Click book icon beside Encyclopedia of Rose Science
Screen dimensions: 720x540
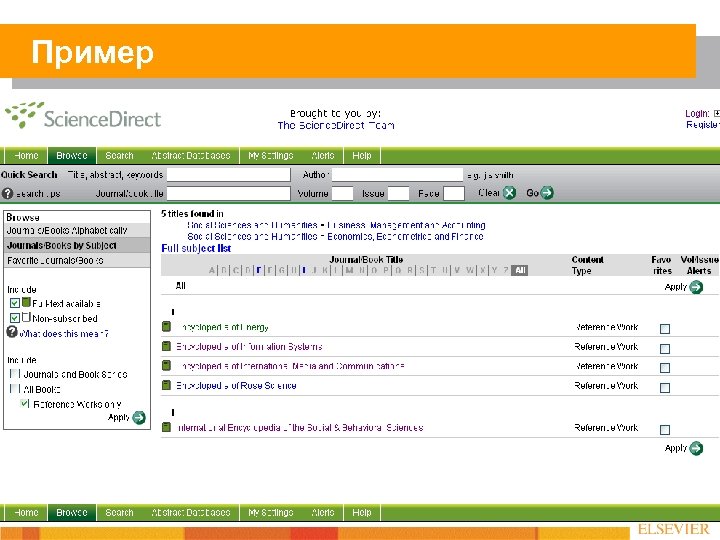(166, 385)
